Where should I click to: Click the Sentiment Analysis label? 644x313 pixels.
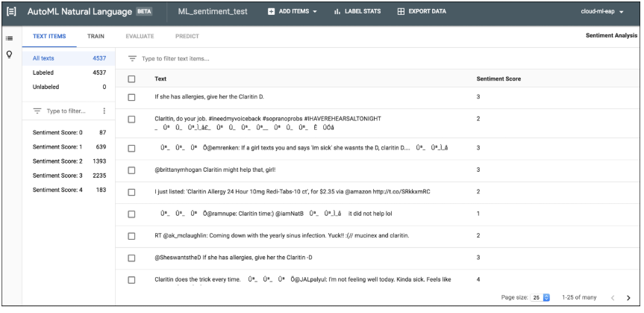pyautogui.click(x=611, y=36)
